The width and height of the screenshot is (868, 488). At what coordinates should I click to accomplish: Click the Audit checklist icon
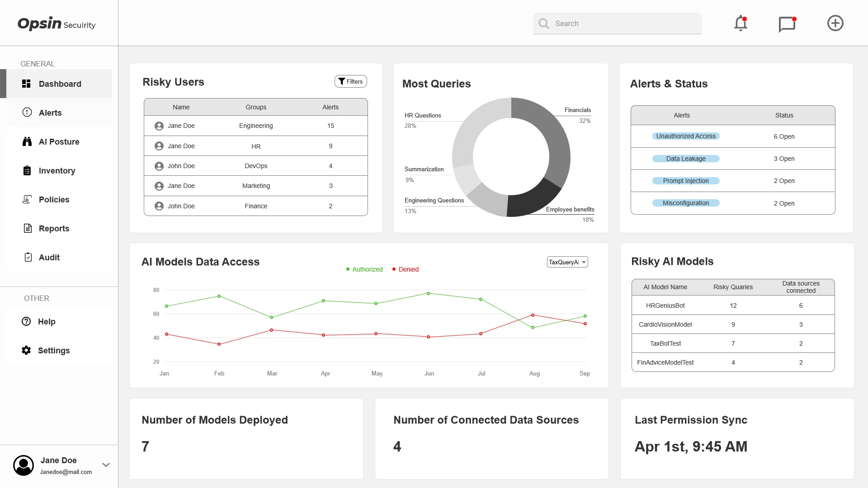pos(28,257)
